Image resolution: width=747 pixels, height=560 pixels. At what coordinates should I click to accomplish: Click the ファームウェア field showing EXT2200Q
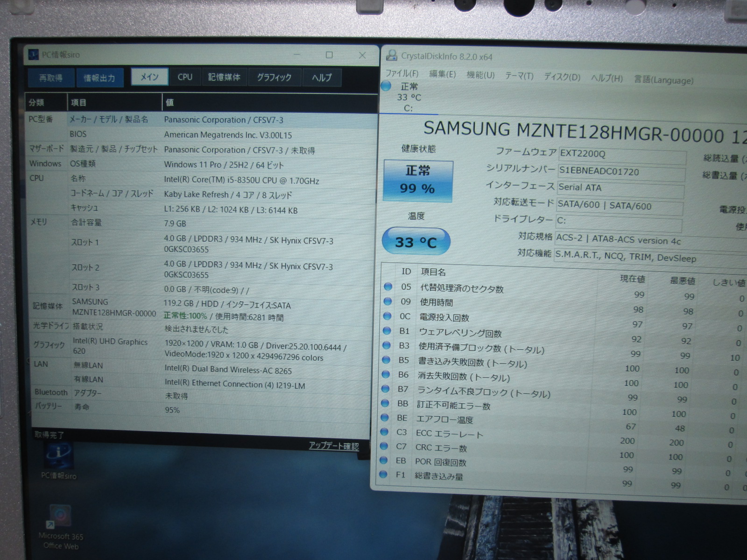(x=622, y=155)
